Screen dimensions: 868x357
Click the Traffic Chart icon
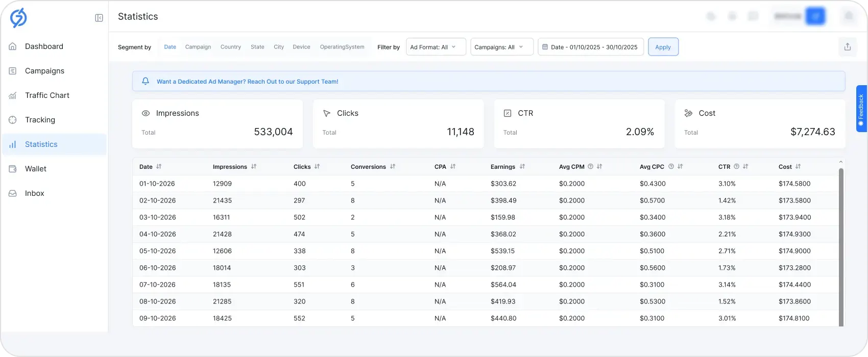click(x=13, y=95)
